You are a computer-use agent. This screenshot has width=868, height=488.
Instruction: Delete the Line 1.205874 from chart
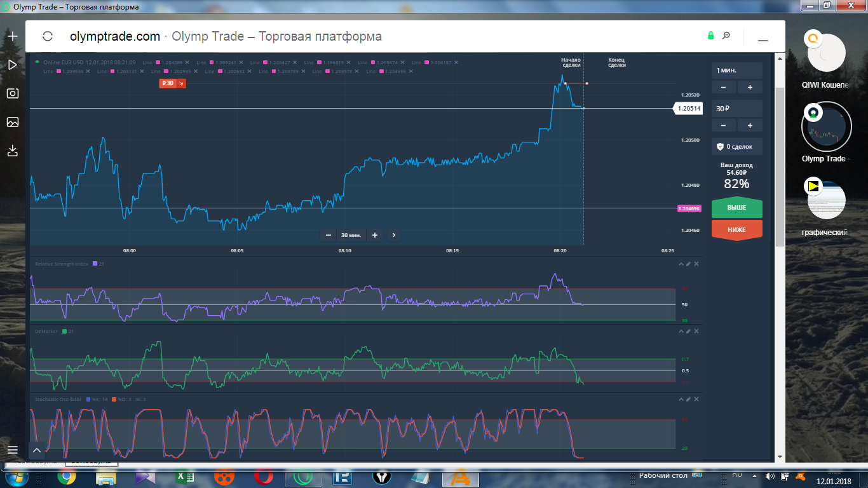(x=402, y=62)
